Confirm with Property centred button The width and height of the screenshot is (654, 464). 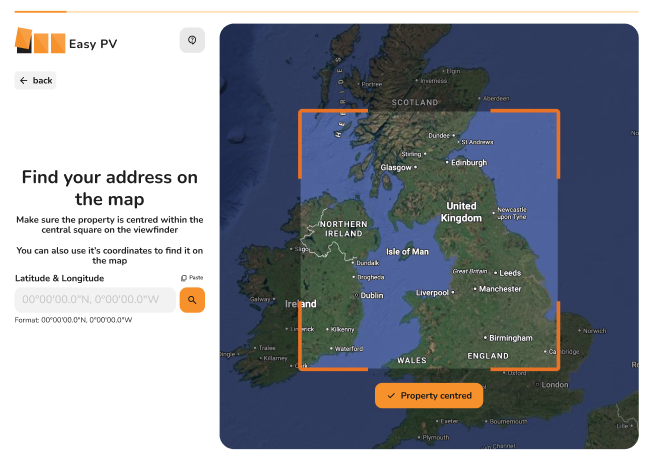429,396
